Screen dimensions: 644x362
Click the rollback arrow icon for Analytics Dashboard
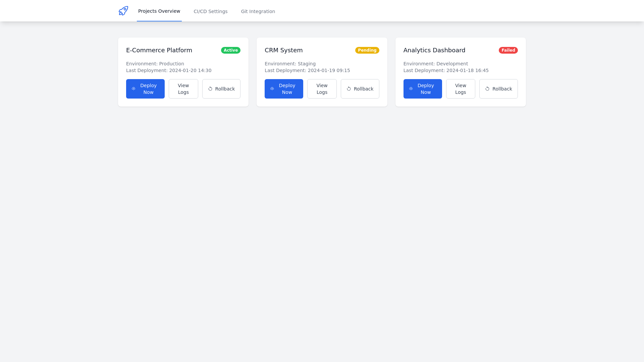(x=487, y=88)
